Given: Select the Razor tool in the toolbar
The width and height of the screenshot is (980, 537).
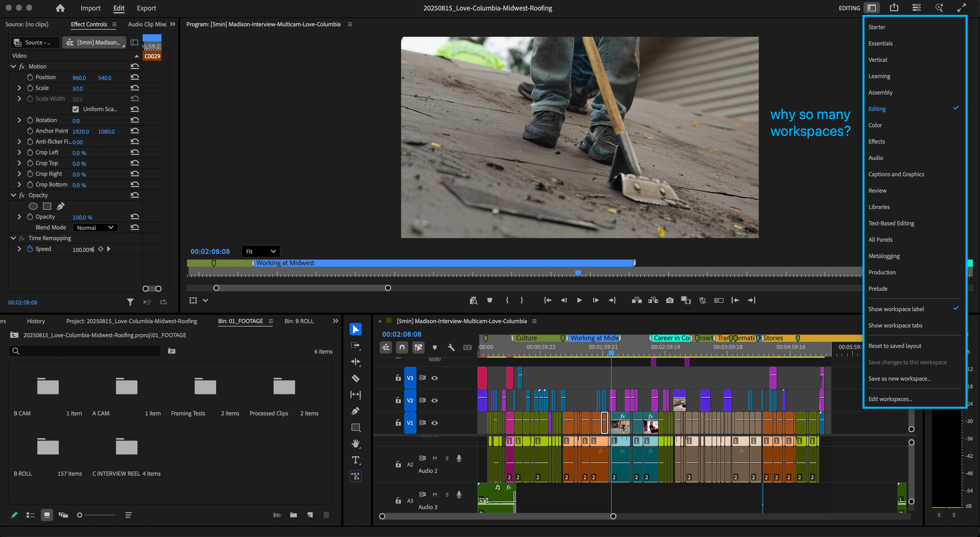Looking at the screenshot, I should (356, 378).
